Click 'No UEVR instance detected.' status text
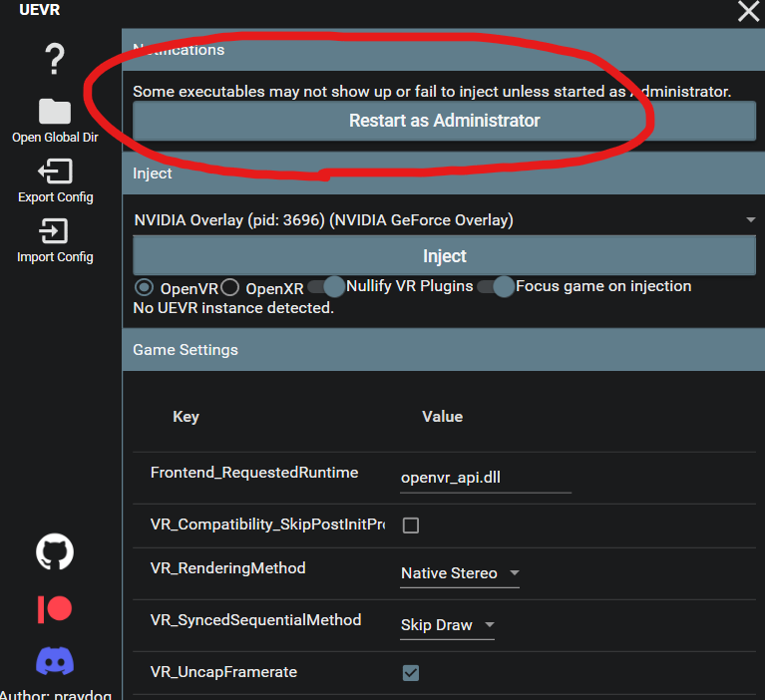Screen dimensions: 765x700 click(233, 308)
